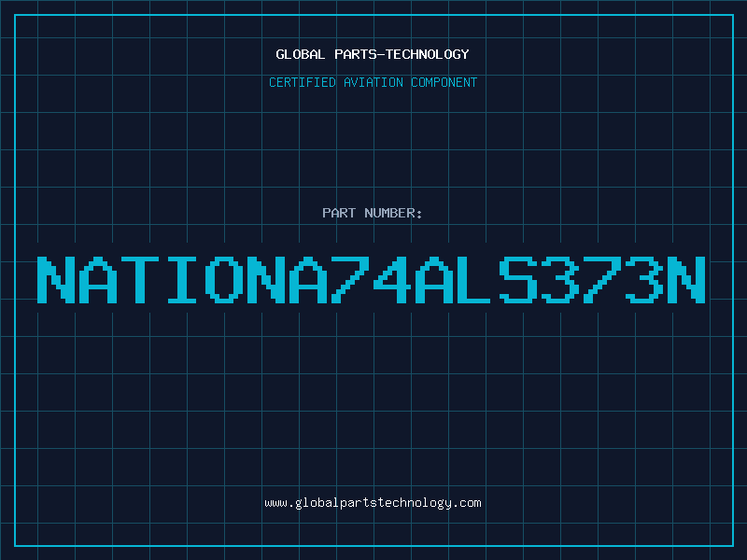Open the www.globalpartstechnology.com link
747x560 pixels.
click(373, 503)
